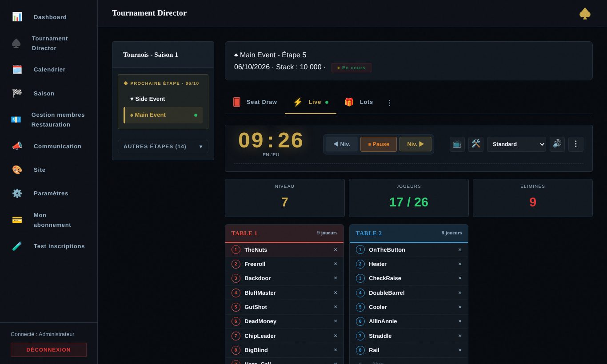Click player AllInAnnie in Table 2
The width and height of the screenshot is (607, 364).
click(409, 321)
